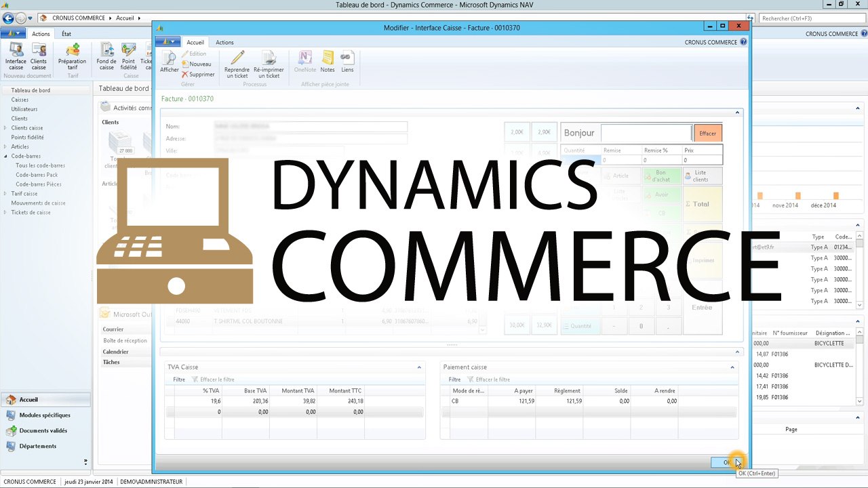Collapse the Paiement caisse section
This screenshot has height=488, width=868.
[732, 367]
